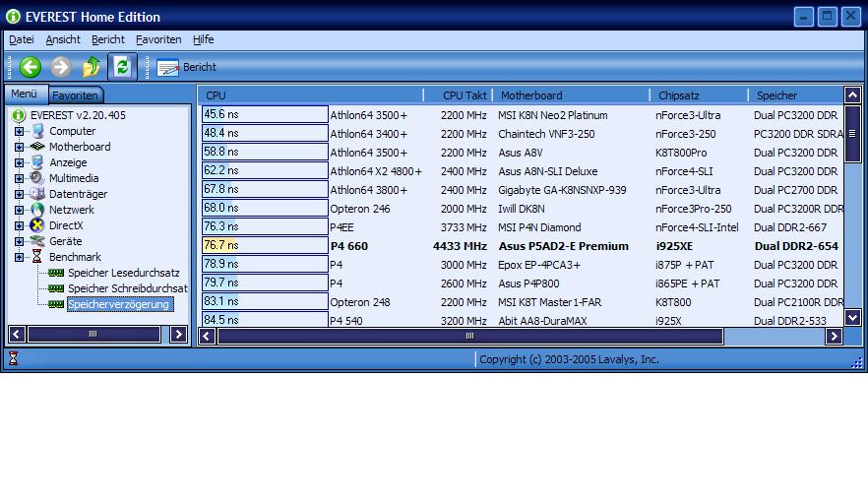Select the 45.6 ns result bar
868x504 pixels.
[265, 114]
